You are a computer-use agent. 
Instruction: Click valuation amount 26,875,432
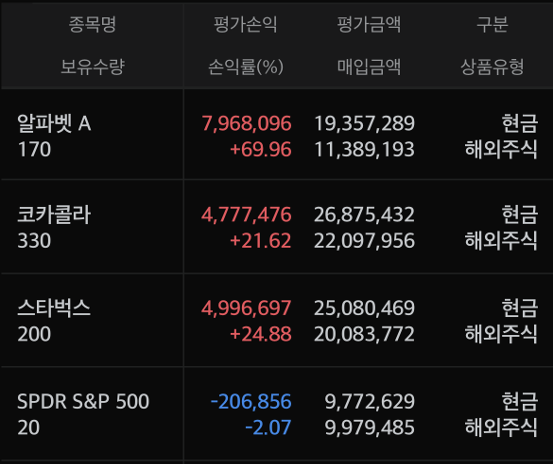pyautogui.click(x=364, y=215)
